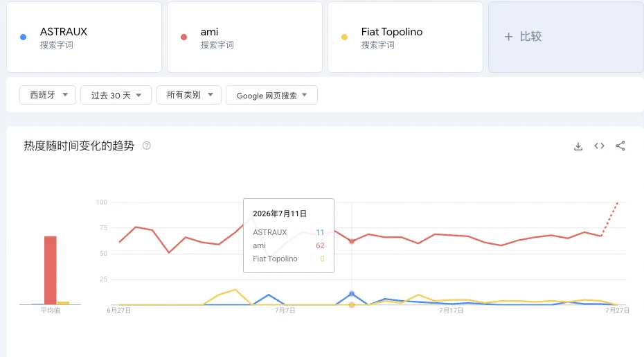Open the 西班牙 region dropdown

48,95
